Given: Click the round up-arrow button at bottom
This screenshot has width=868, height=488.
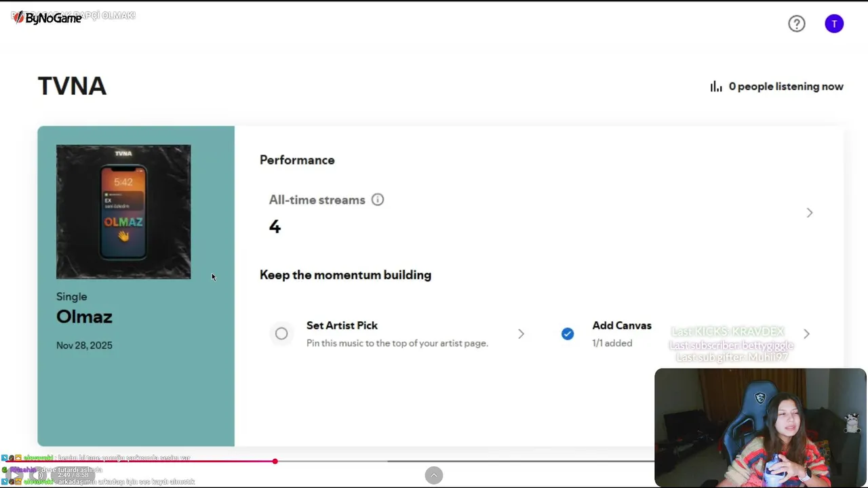Looking at the screenshot, I should coord(434,475).
